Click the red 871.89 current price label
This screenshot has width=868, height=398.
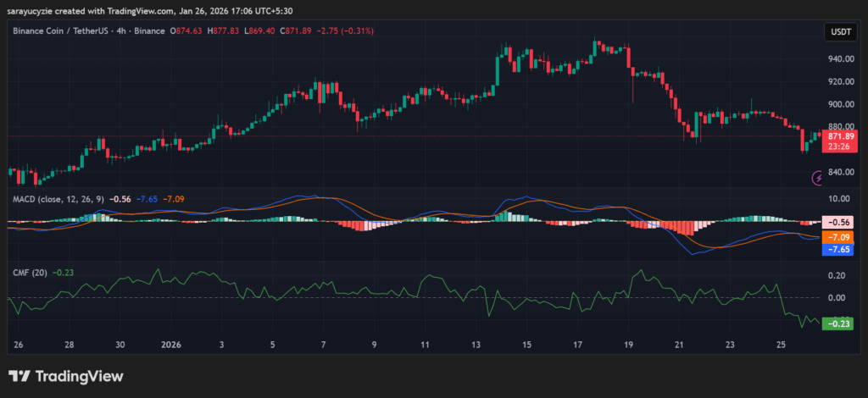click(841, 136)
